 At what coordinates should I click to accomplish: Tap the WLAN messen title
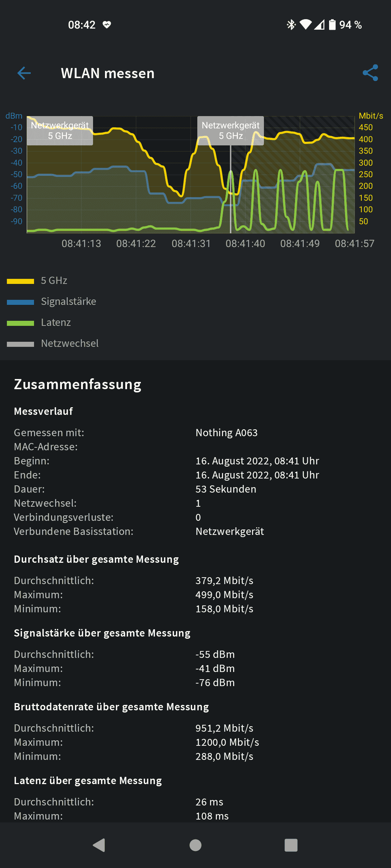[x=108, y=73]
